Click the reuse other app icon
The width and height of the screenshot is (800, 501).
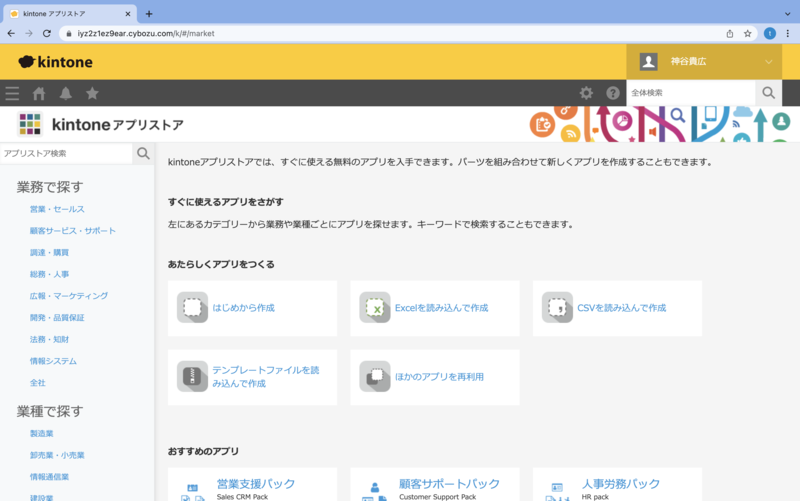(x=375, y=377)
